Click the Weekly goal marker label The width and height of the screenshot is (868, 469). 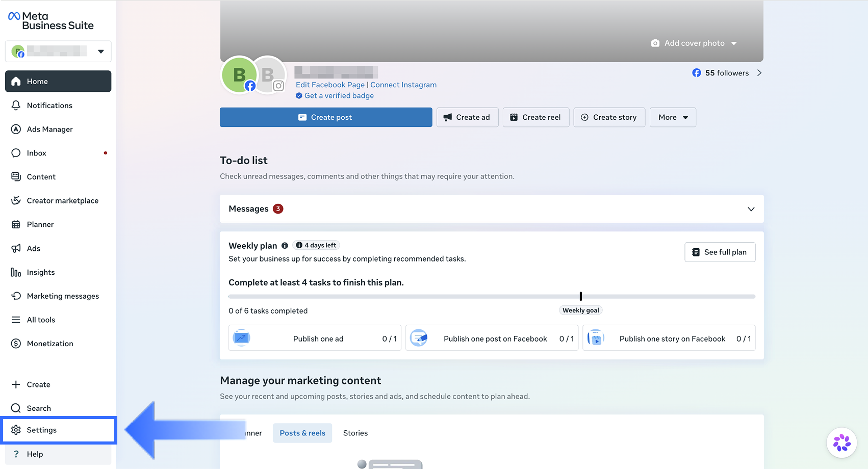tap(581, 310)
